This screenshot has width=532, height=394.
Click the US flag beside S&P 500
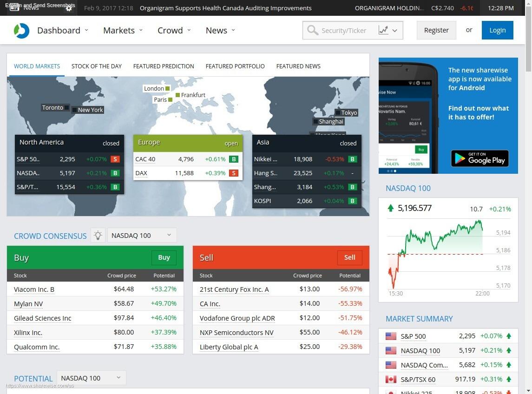pyautogui.click(x=391, y=336)
